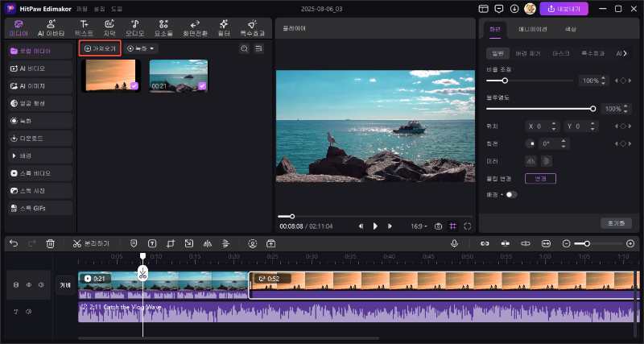Viewport: 644px width, 344px height.
Task: Click the crop tool in timeline toolbar
Action: (171, 244)
